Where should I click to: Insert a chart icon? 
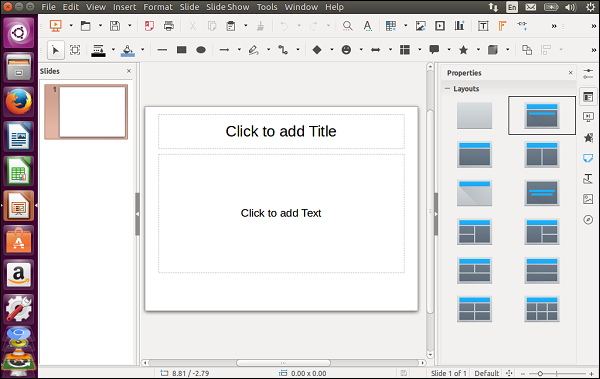coord(460,26)
